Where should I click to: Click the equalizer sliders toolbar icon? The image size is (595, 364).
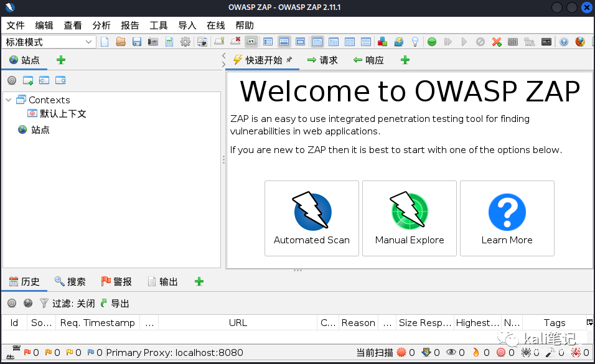coord(513,42)
